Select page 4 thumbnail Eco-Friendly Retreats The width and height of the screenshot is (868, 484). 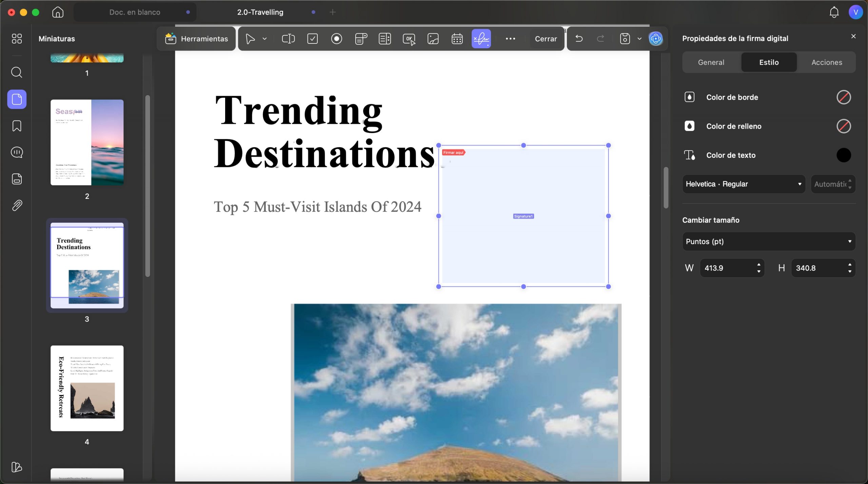pyautogui.click(x=87, y=388)
